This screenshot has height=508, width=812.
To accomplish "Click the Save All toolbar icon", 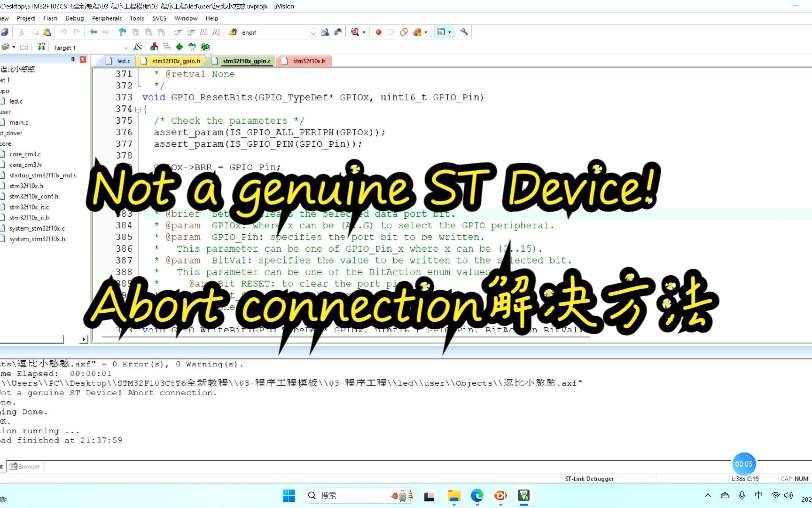I will coord(4,32).
